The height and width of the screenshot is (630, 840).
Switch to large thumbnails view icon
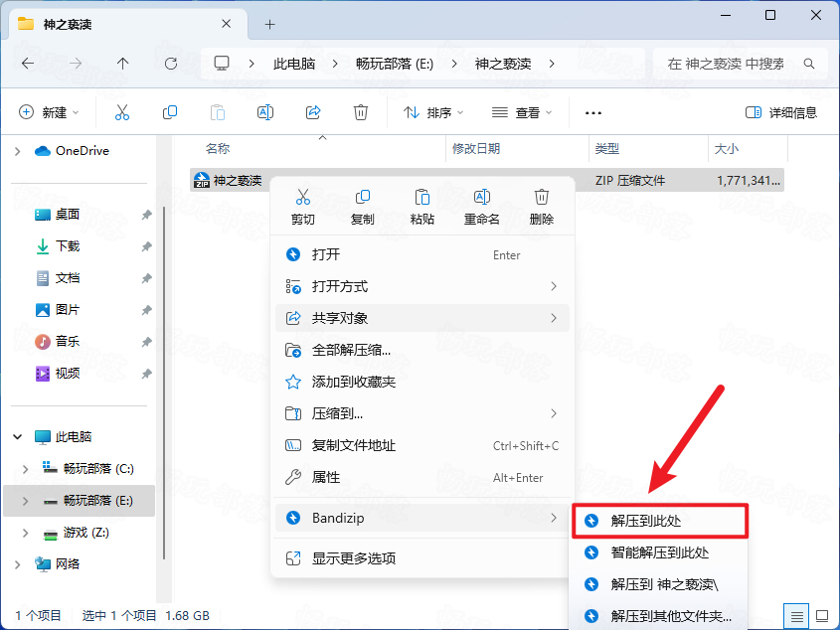pos(822,617)
